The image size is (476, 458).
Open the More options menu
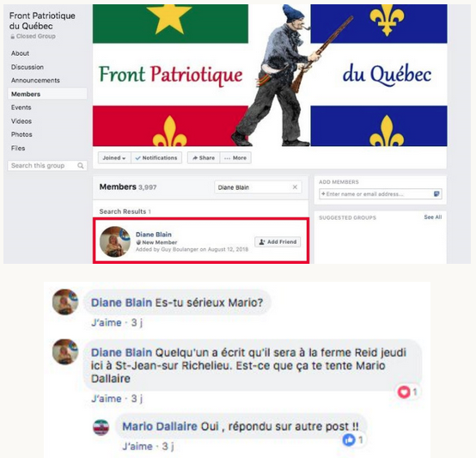pos(235,158)
